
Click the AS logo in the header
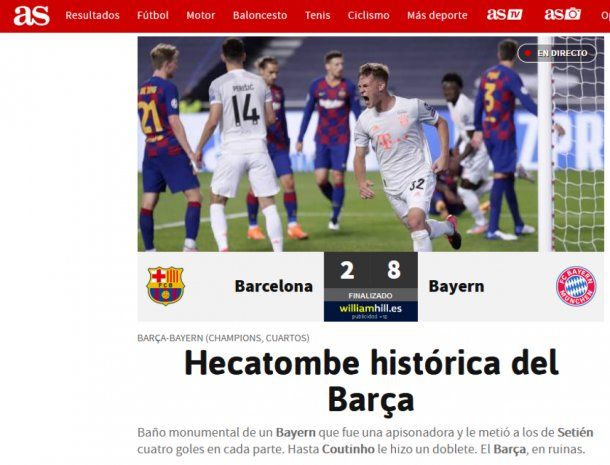coord(32,16)
